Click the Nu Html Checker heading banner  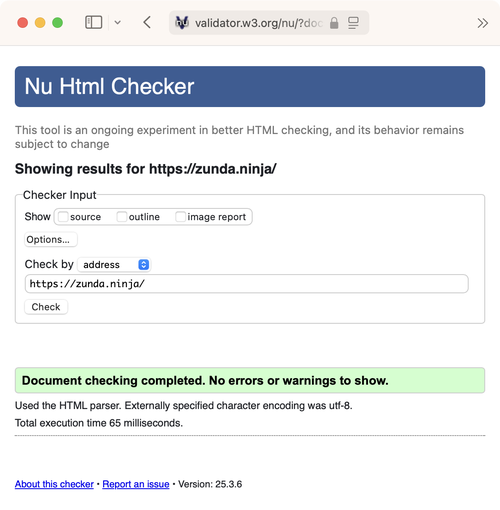[250, 86]
